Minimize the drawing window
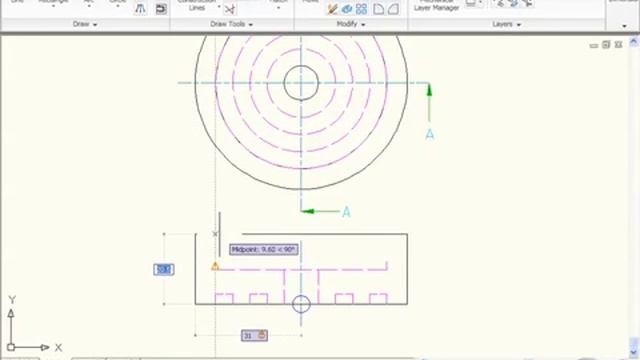 click(x=594, y=45)
